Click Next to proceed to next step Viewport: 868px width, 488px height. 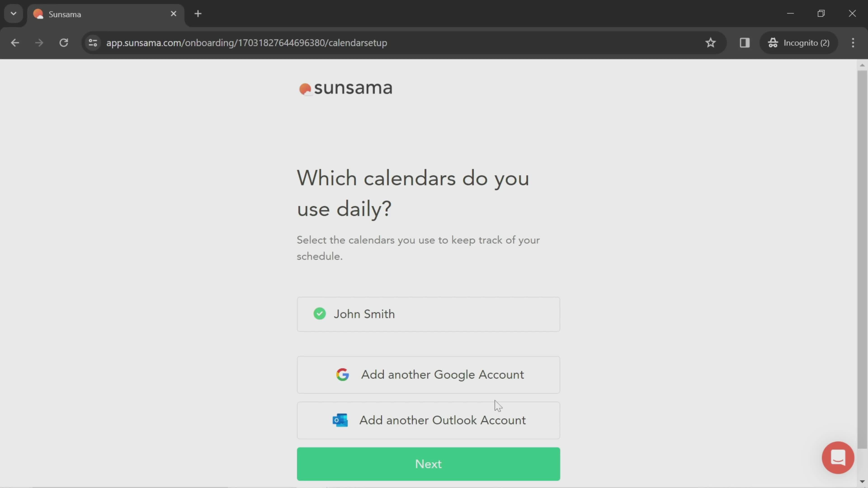tap(428, 464)
